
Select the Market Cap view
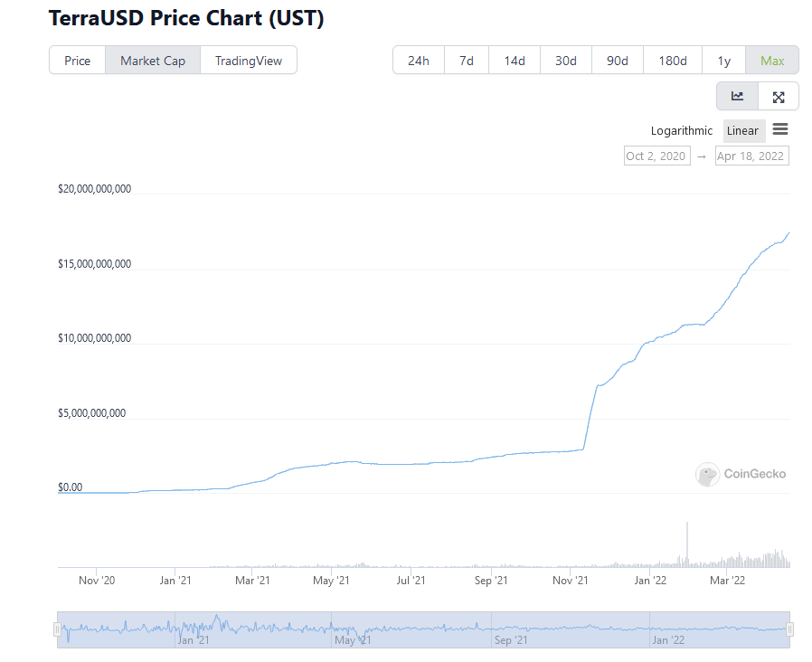point(152,60)
